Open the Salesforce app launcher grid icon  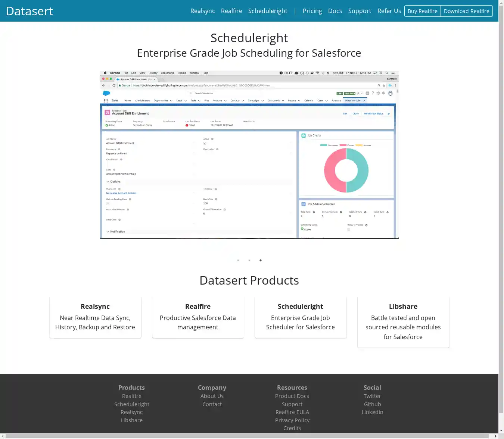click(106, 101)
